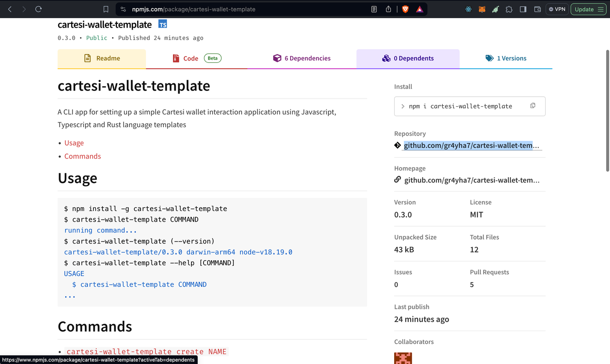Bookmark this page with the bookmark icon
This screenshot has height=364, width=610.
106,9
